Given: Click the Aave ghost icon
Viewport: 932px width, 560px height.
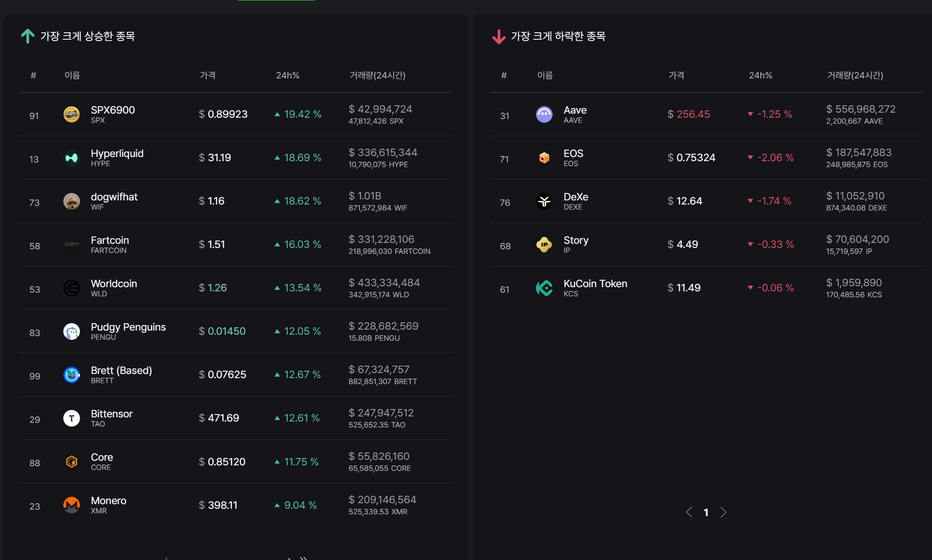Looking at the screenshot, I should tap(544, 114).
